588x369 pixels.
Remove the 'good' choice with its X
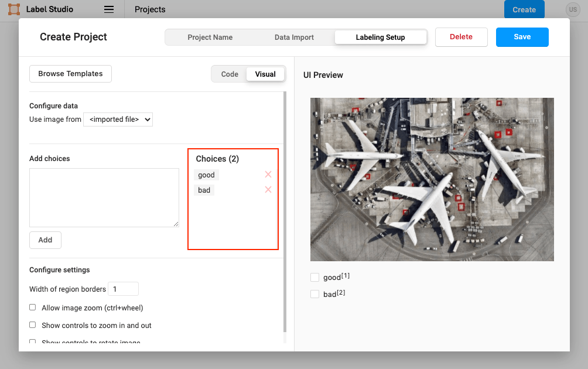coord(268,175)
